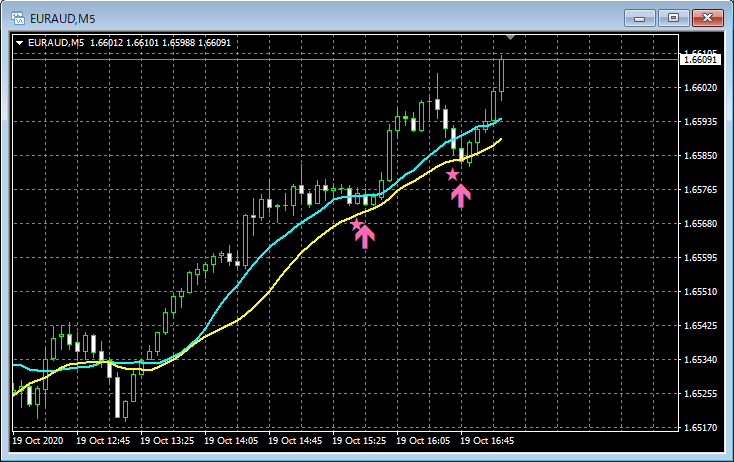Click the low value 1.65988 in chart header

pos(178,43)
